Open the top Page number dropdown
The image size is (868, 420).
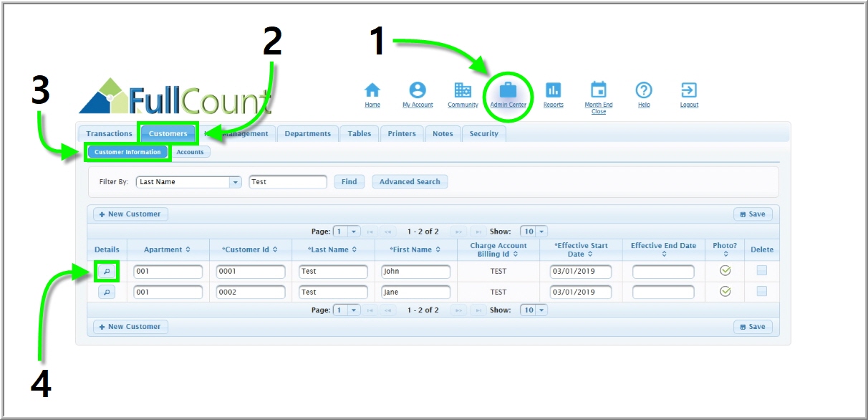pyautogui.click(x=354, y=232)
